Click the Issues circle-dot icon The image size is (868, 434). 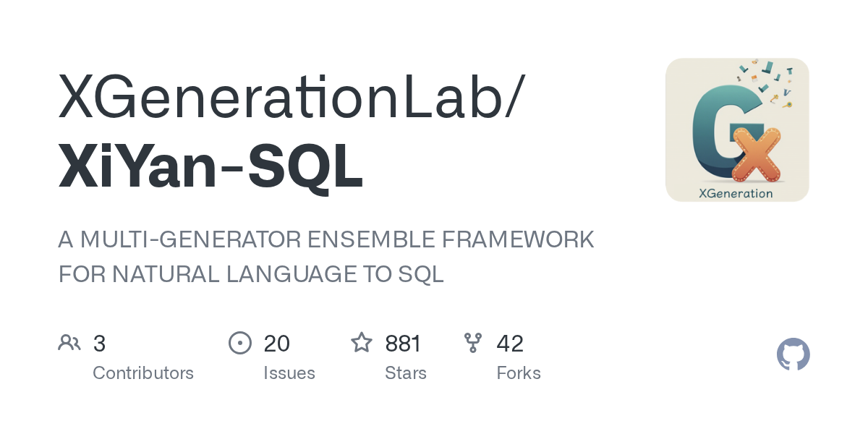(x=239, y=343)
